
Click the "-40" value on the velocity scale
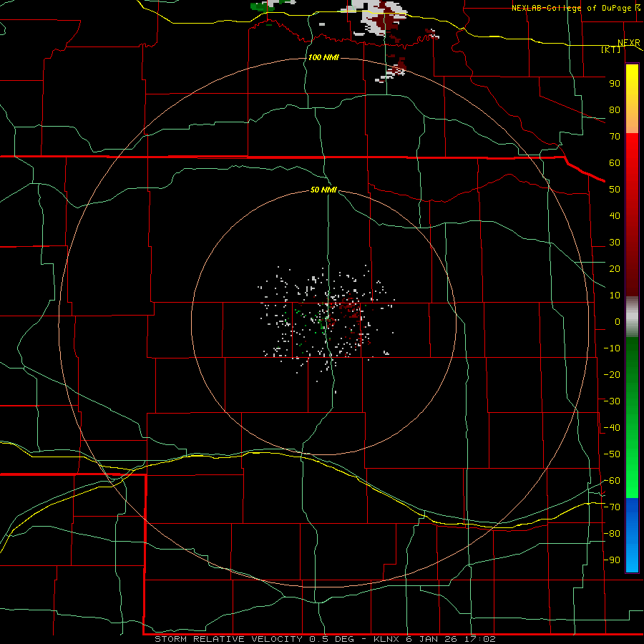tap(612, 428)
